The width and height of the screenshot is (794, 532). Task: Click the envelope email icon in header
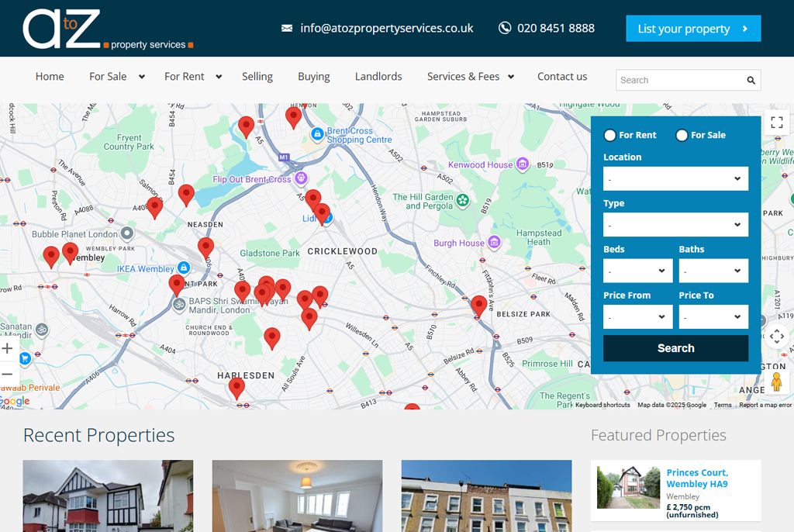(287, 29)
